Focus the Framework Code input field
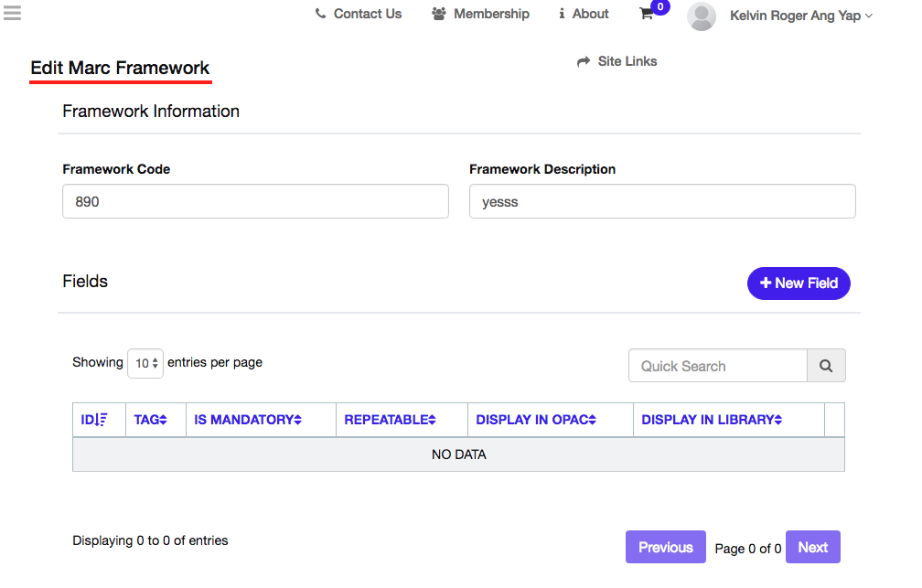Viewport: 922px width, 588px height. pyautogui.click(x=255, y=201)
